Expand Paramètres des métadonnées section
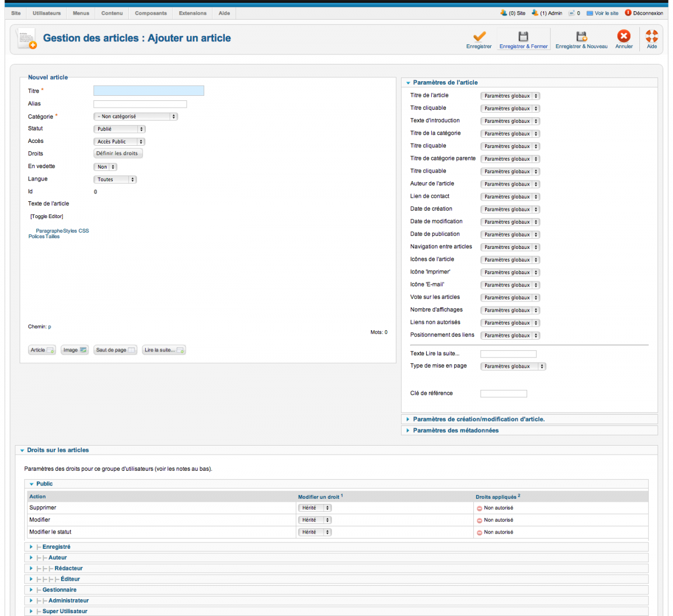 coord(455,430)
